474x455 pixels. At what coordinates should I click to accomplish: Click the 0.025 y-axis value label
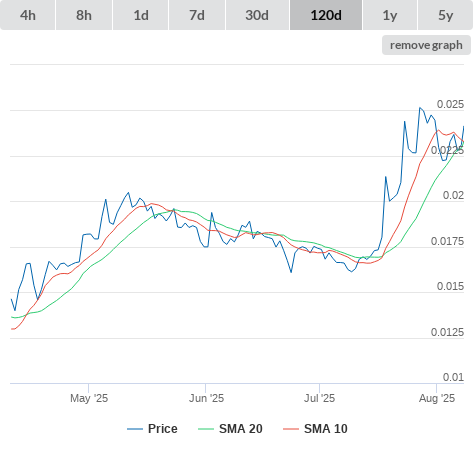tap(450, 104)
